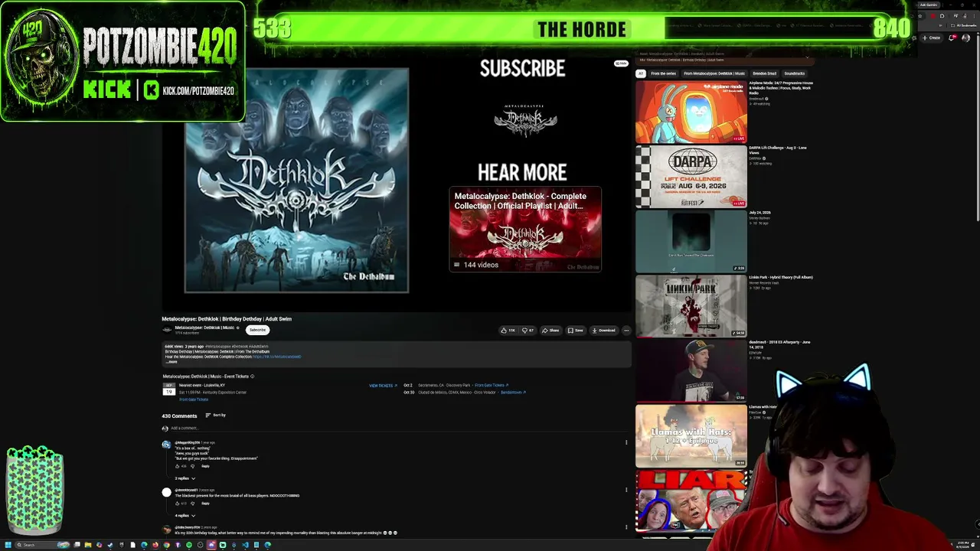
Task: Expand the 4 replies thread
Action: tap(185, 516)
